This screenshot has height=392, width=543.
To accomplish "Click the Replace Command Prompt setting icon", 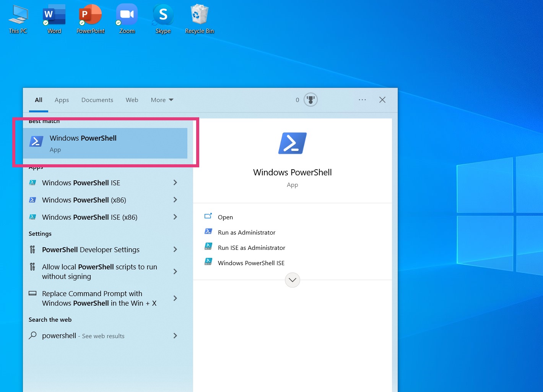I will (33, 293).
